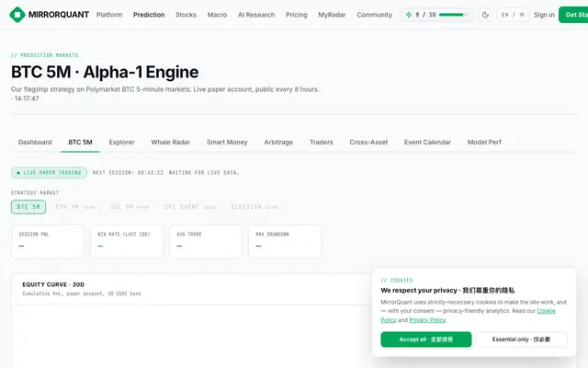Select the CPI EVENT strategy market chip
The image size is (588, 368).
(190, 207)
